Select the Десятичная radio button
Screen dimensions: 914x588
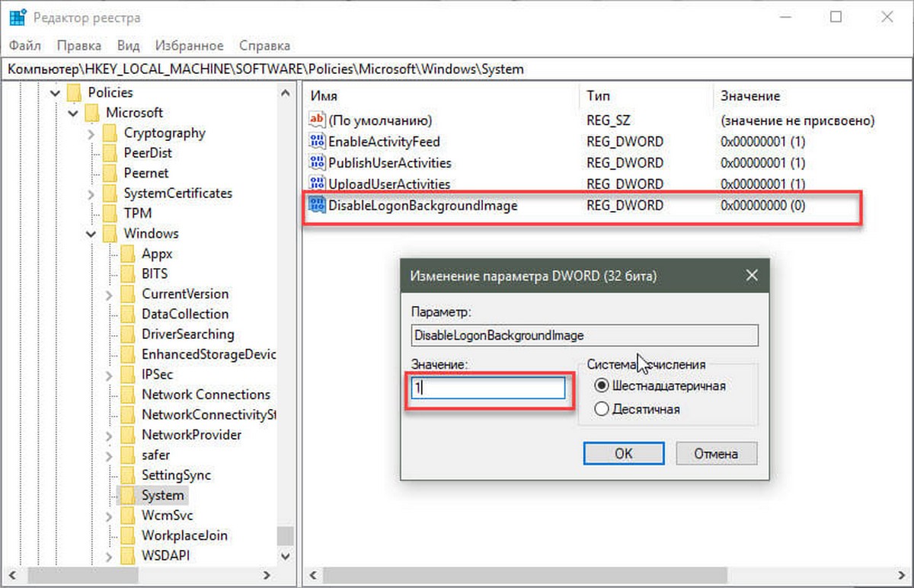602,410
